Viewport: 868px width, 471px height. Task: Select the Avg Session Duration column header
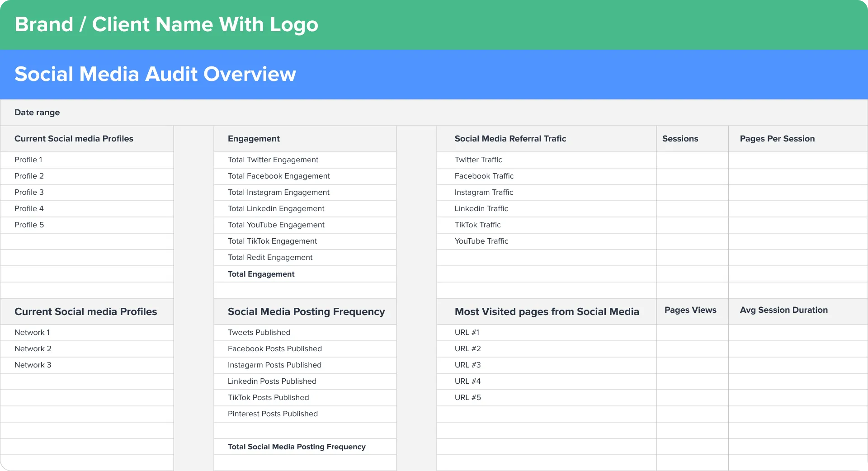tap(783, 310)
